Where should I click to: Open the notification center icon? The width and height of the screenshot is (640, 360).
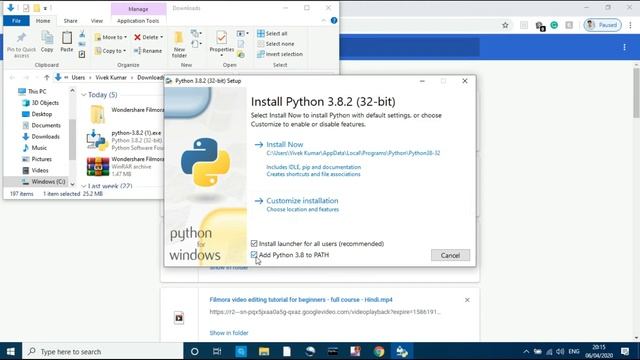(625, 351)
